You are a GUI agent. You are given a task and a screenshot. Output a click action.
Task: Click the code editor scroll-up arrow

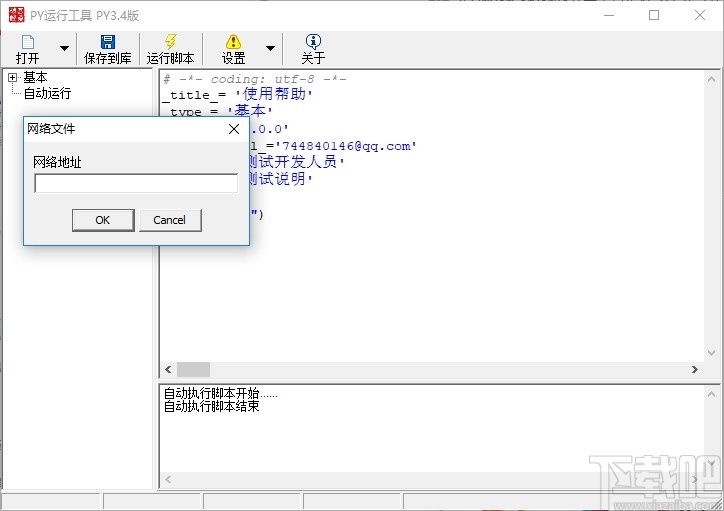point(711,79)
